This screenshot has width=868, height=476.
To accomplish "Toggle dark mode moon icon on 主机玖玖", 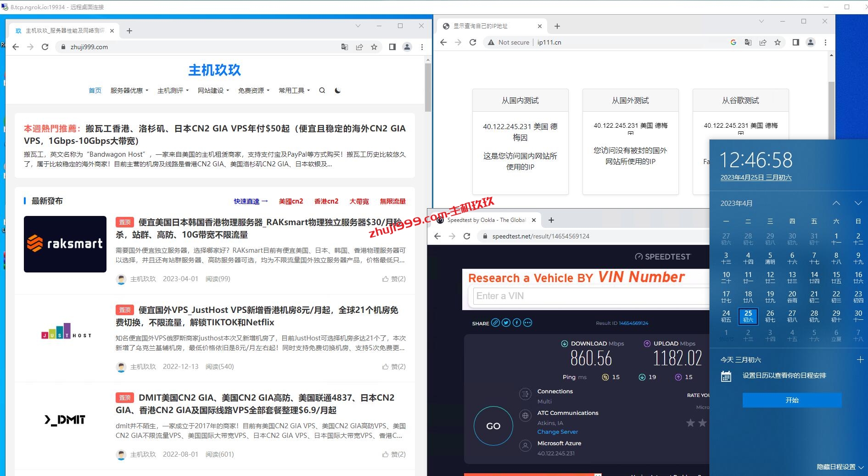I will click(338, 91).
